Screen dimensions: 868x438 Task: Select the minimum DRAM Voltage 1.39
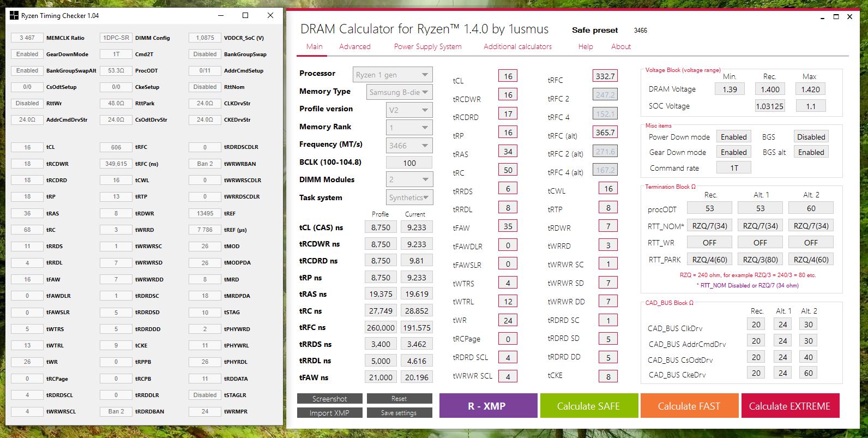tap(730, 89)
